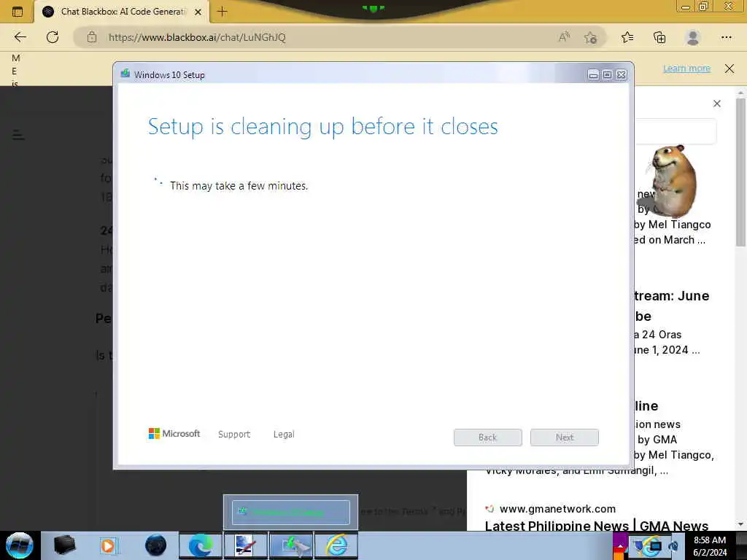Maximize the Windows 10 Setup window
This screenshot has width=747, height=560.
[x=607, y=75]
